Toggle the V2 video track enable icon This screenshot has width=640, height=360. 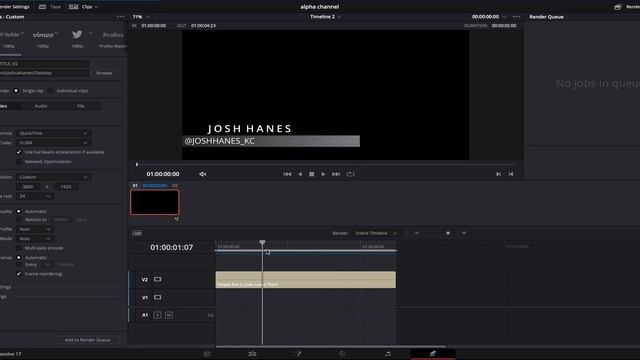coord(158,280)
